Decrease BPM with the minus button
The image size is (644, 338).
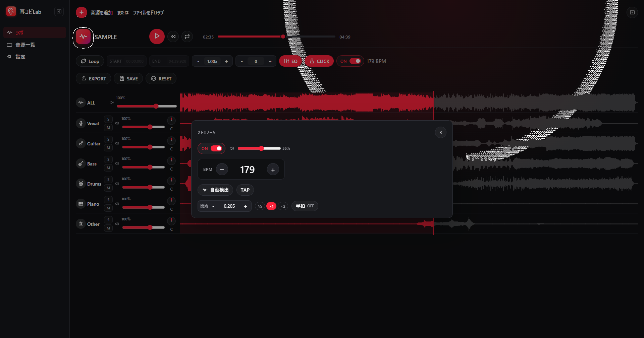(222, 170)
